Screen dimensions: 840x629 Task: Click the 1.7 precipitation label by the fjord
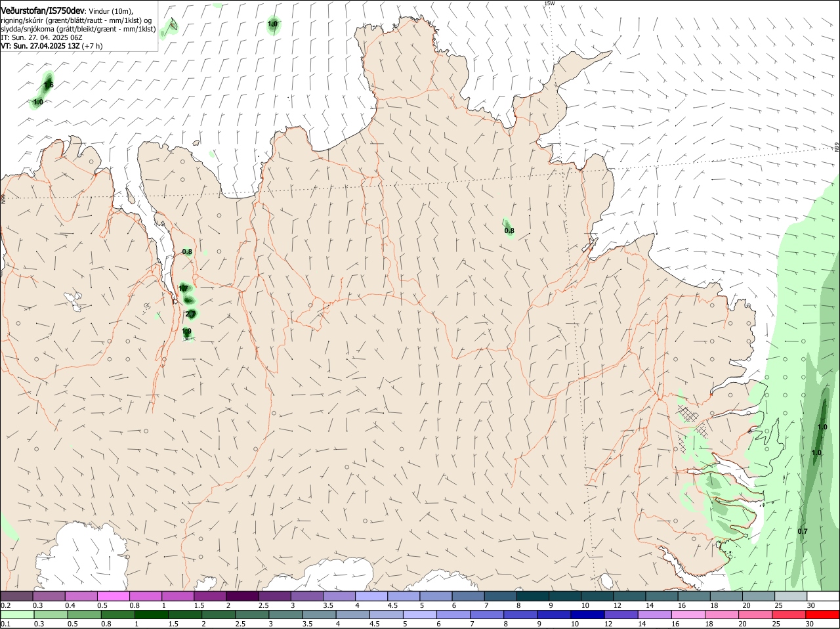point(184,288)
